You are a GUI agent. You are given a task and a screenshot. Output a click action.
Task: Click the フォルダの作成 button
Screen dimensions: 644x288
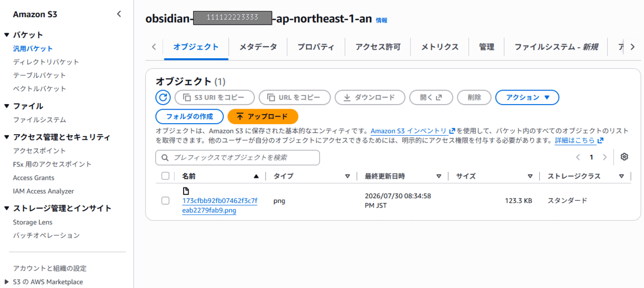(x=189, y=117)
